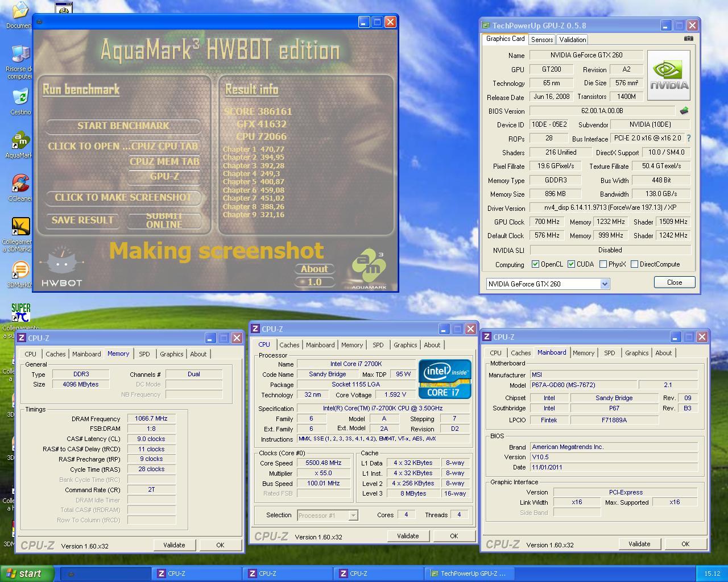Click Specification field i7-2700K CPU @ 3.50GHz
The image size is (728, 582).
click(383, 408)
